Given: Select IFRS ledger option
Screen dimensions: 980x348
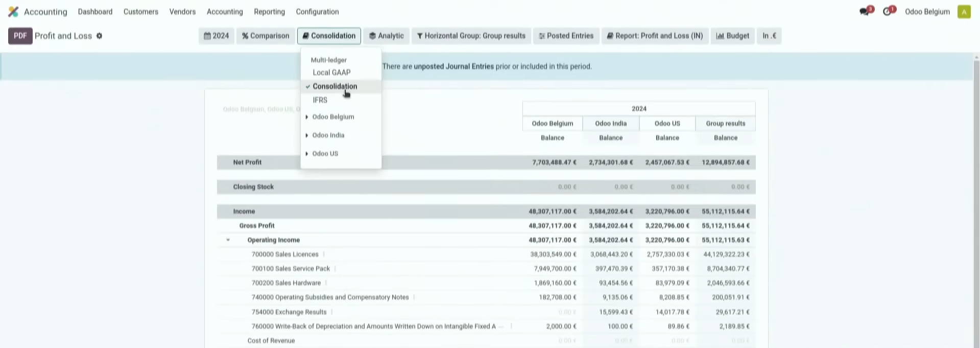Looking at the screenshot, I should point(341,100).
